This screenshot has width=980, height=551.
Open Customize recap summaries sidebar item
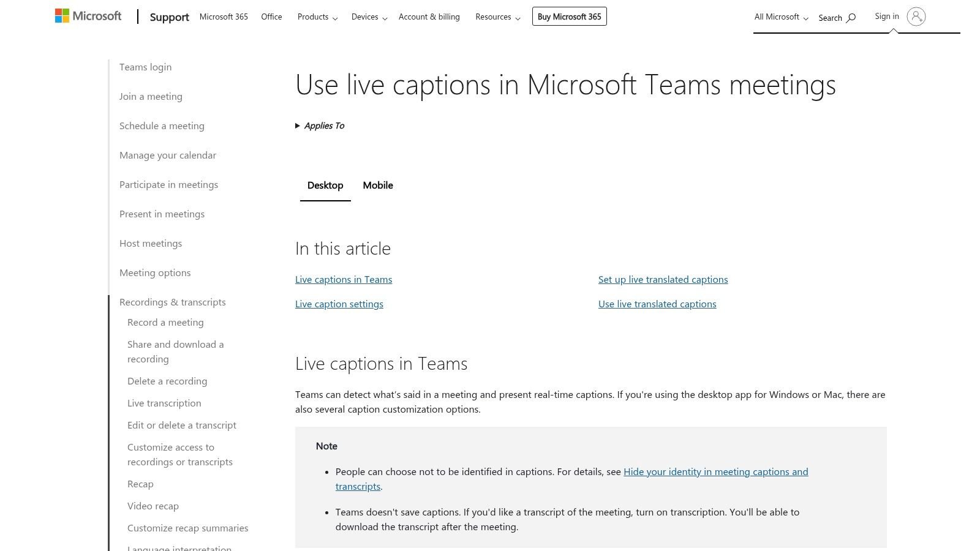pyautogui.click(x=188, y=528)
